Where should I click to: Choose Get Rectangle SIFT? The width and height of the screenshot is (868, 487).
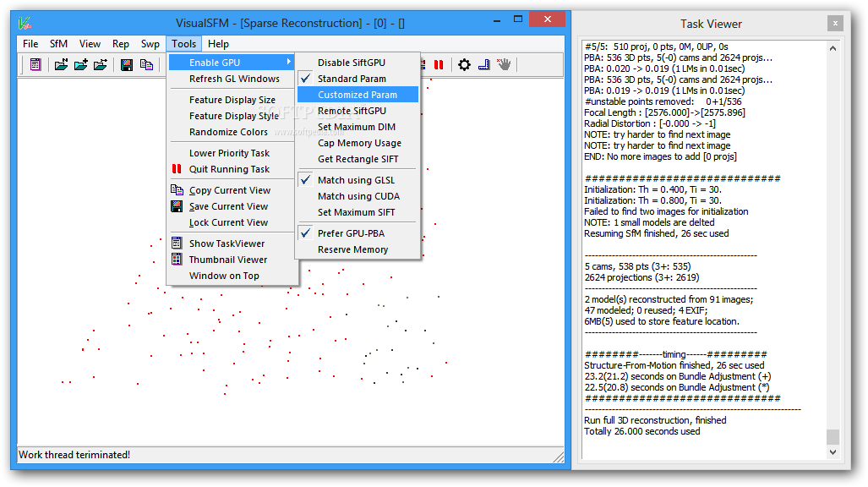click(x=358, y=159)
